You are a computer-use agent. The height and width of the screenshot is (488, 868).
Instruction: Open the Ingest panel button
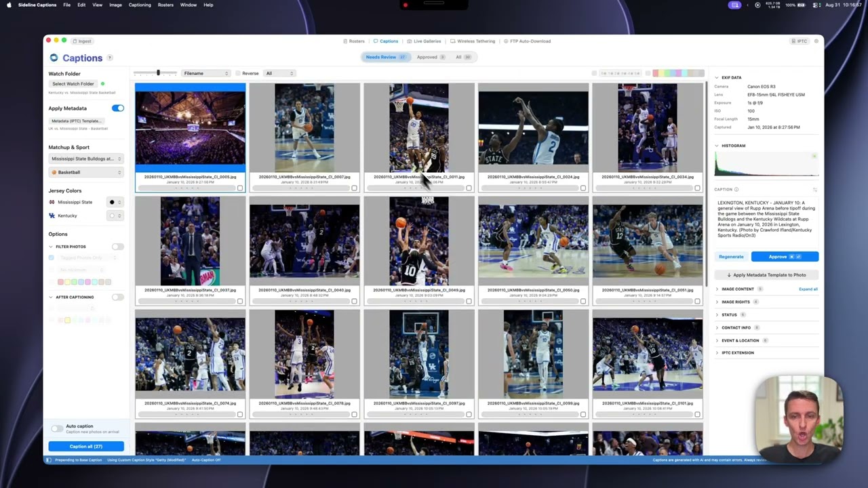click(82, 41)
